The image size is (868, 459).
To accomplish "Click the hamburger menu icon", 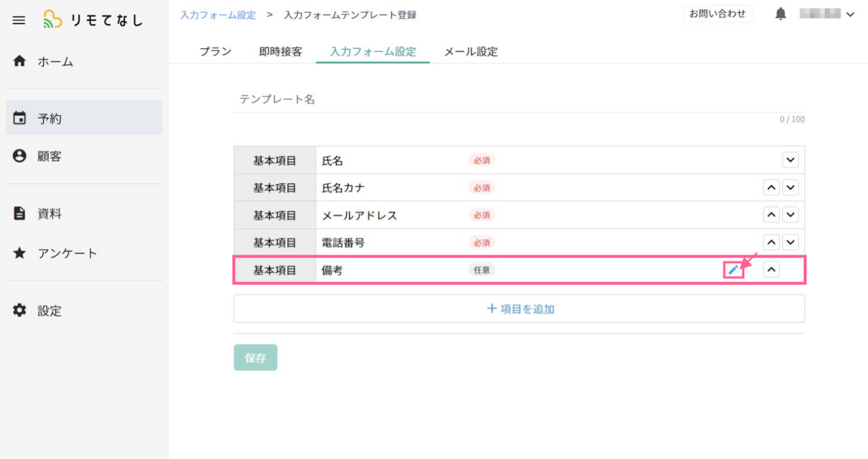I will point(19,20).
